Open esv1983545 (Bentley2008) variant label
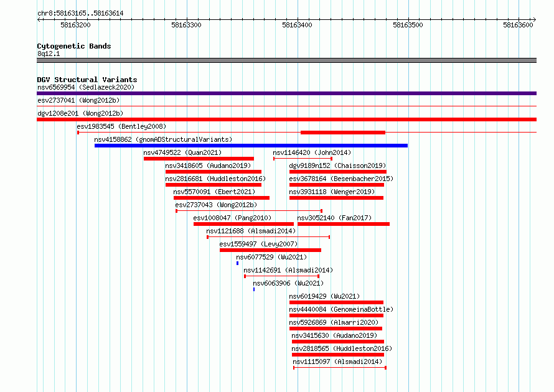Viewport: 554px width, 392px height. pos(121,126)
